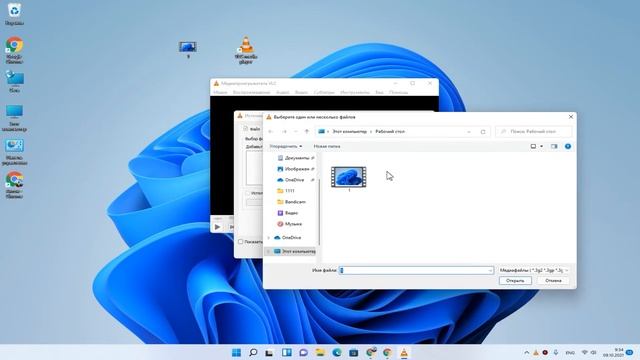This screenshot has height=360, width=640.
Task: Open Microsoft Store on taskbar
Action: point(353,353)
